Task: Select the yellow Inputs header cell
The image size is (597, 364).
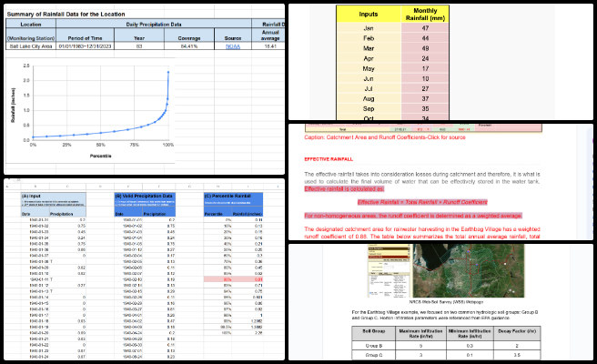Action: coord(369,14)
